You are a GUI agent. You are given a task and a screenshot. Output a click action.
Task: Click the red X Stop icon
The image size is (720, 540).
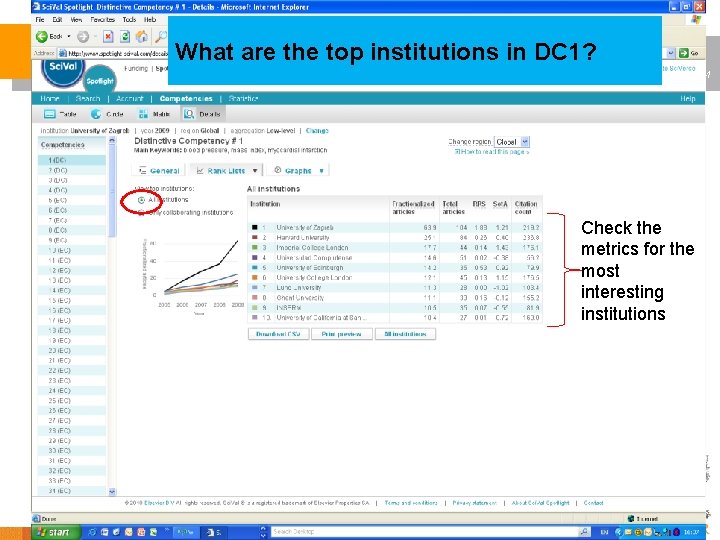108,36
